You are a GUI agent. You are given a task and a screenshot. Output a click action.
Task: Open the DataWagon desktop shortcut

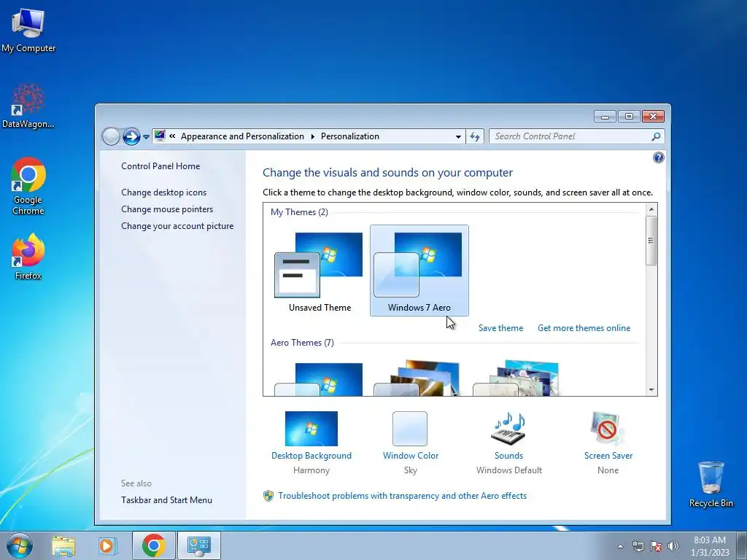28,106
